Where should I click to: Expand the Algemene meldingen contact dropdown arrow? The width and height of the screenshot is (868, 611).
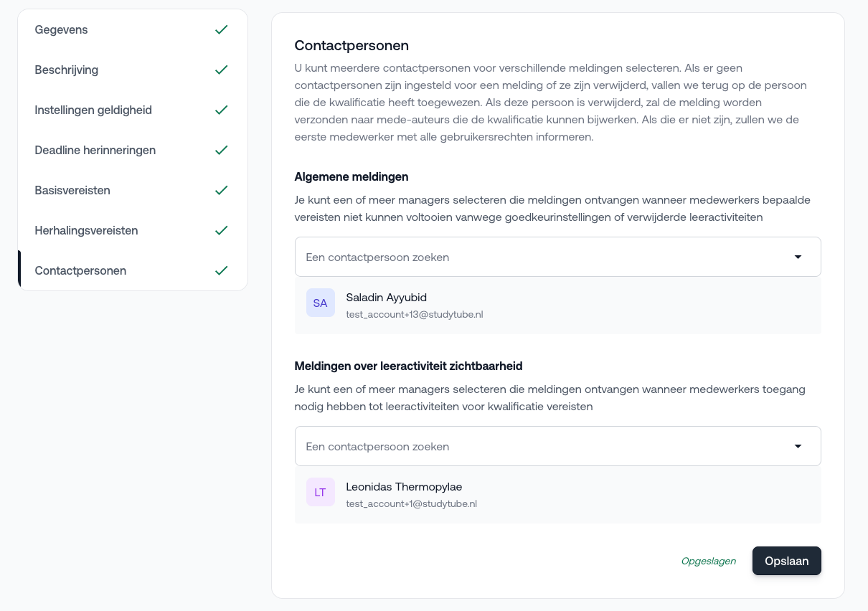click(x=798, y=257)
